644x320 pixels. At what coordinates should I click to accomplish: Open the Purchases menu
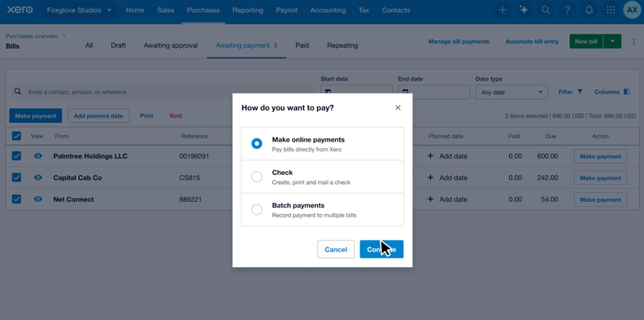click(x=203, y=11)
